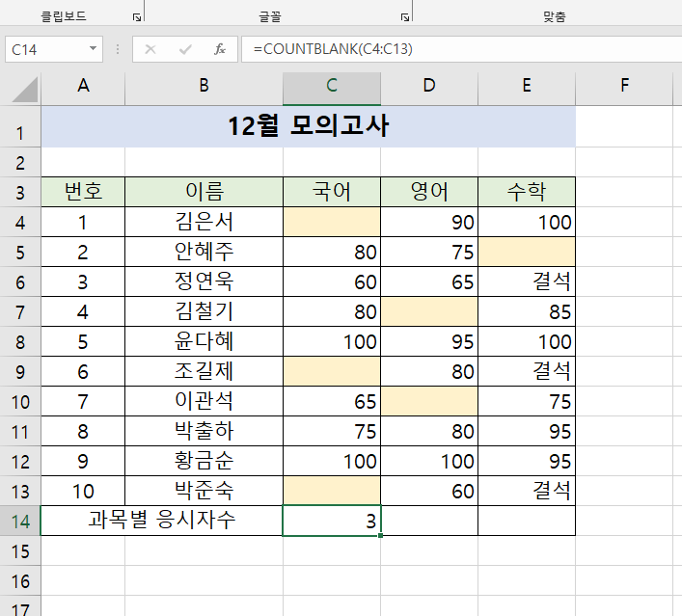Select cell C14 showing result 3
This screenshot has height=616, width=682.
332,521
